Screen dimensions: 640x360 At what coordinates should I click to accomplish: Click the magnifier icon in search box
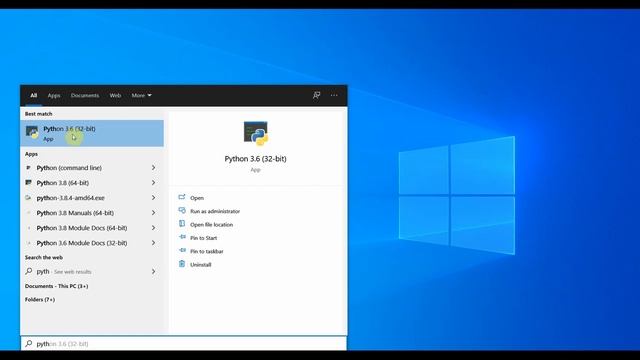(x=29, y=344)
